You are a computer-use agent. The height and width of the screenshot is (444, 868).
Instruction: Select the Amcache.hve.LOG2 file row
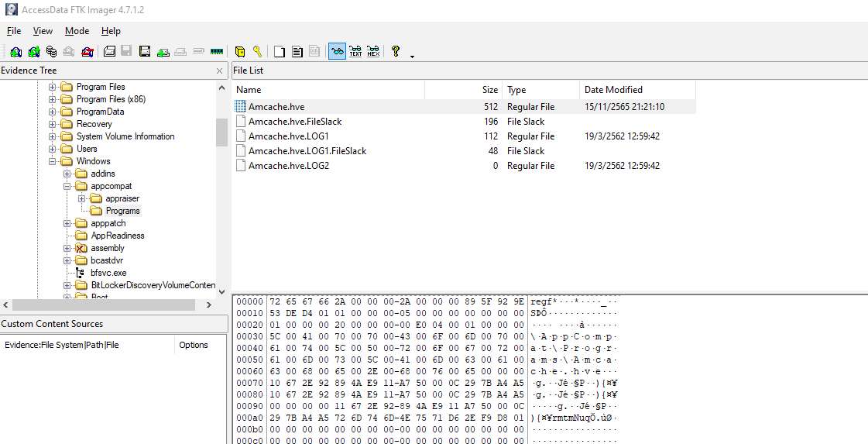463,166
